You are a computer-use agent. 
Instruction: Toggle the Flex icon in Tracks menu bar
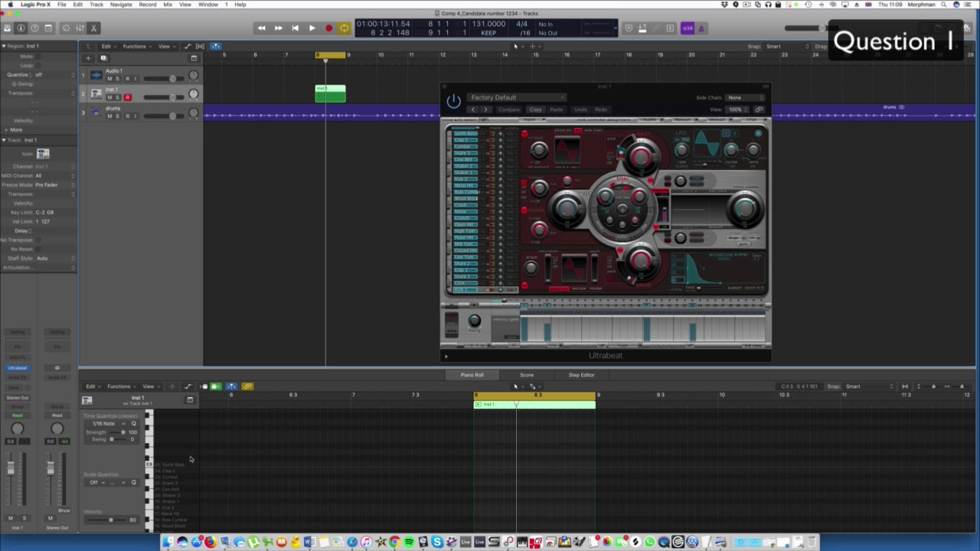(200, 47)
